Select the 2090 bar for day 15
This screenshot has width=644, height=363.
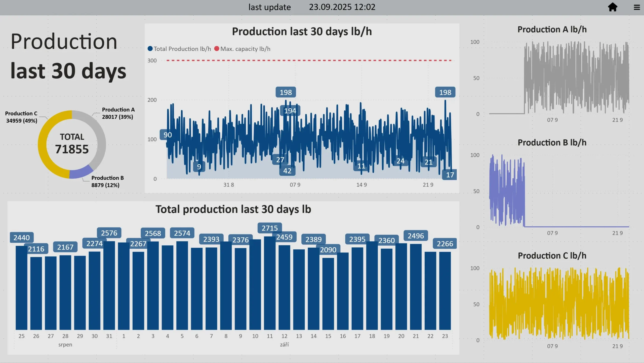point(328,293)
